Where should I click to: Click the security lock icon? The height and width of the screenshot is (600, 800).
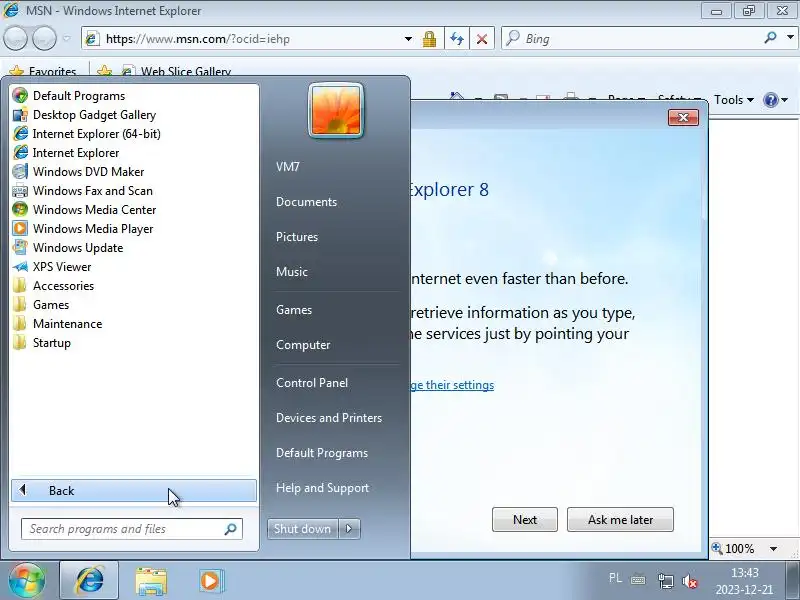(430, 39)
